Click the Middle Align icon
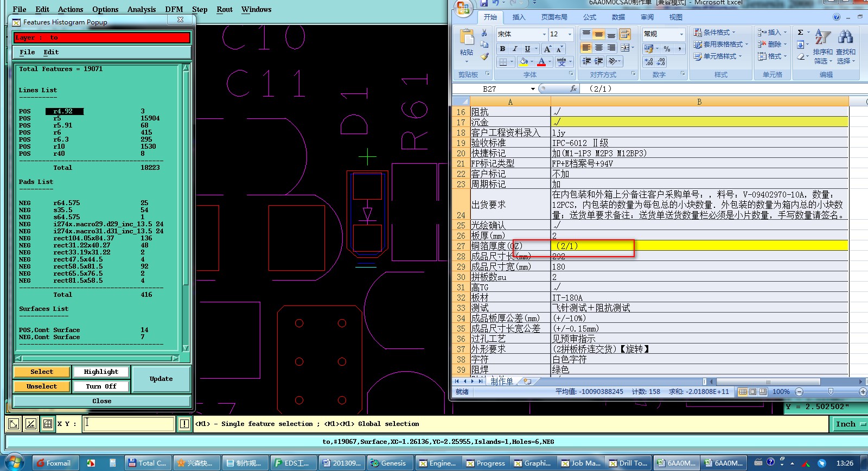Screen dimensions: 868x471 (598, 34)
